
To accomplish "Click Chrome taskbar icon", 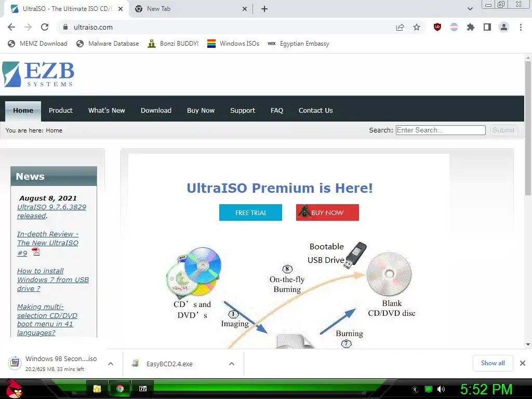I will pyautogui.click(x=120, y=389).
